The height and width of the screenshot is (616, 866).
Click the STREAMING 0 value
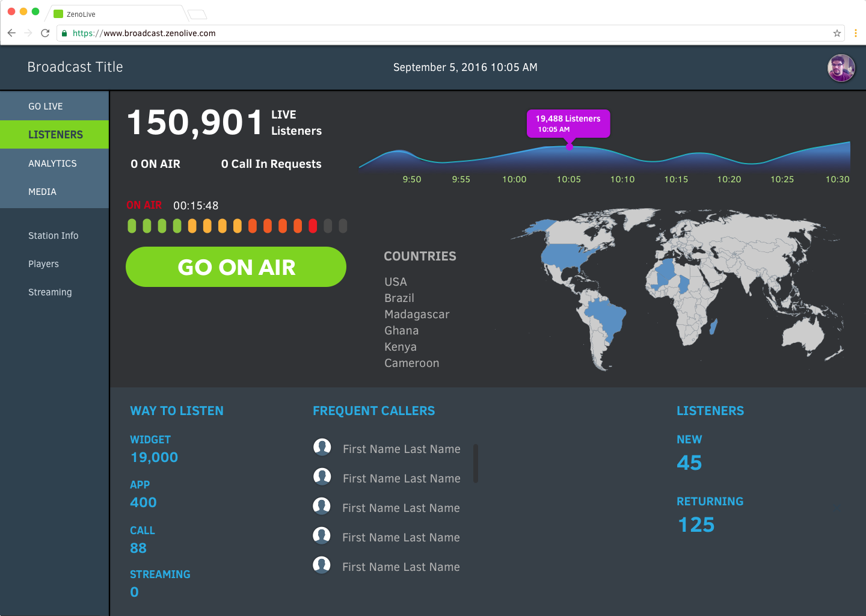pos(135,592)
